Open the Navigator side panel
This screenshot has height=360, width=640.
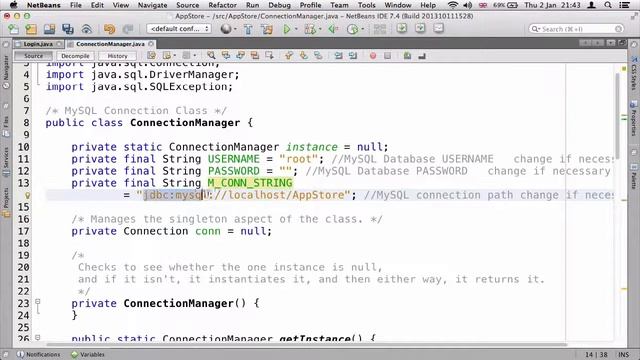click(6, 72)
